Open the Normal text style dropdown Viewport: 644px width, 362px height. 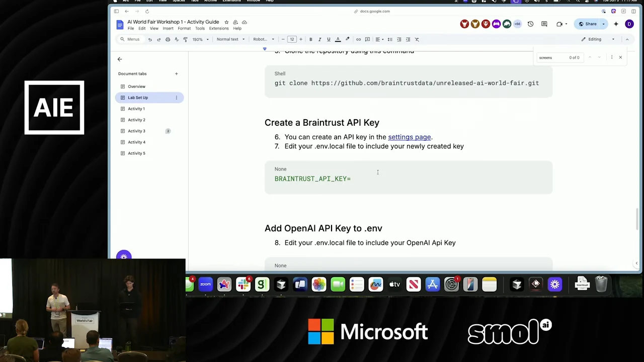click(230, 39)
